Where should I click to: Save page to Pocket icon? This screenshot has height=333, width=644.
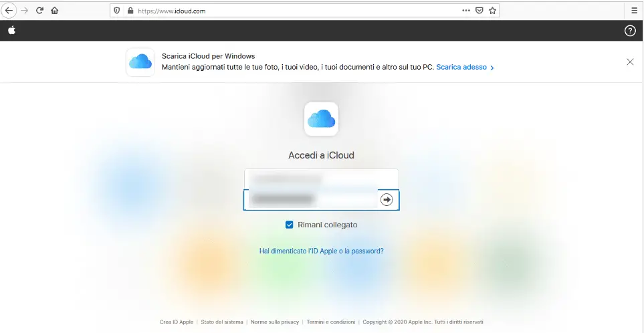[479, 11]
